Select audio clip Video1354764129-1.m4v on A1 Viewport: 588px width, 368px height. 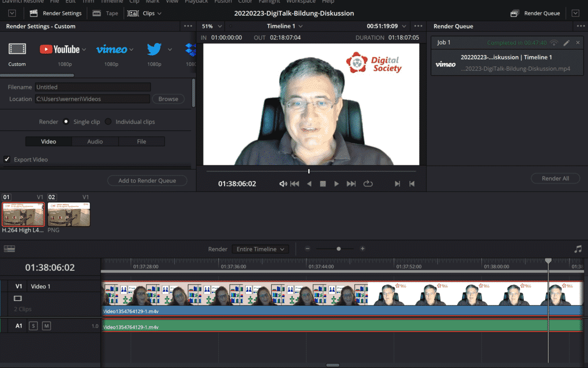(342, 325)
